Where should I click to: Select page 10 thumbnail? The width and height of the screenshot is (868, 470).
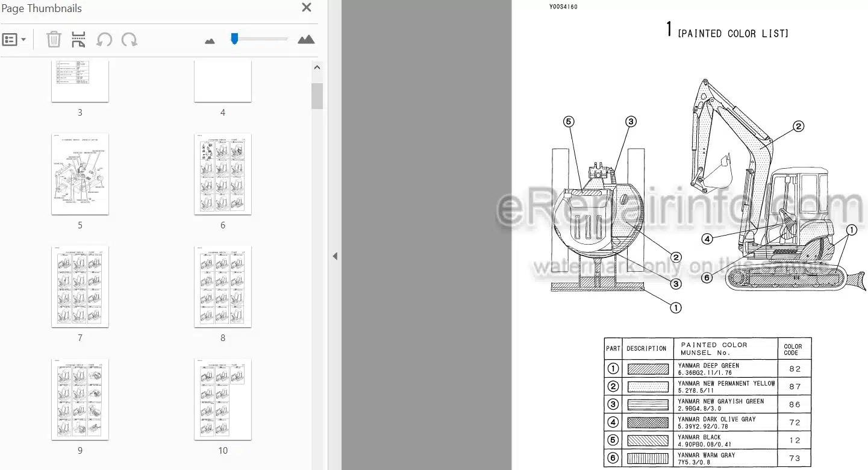pyautogui.click(x=223, y=399)
